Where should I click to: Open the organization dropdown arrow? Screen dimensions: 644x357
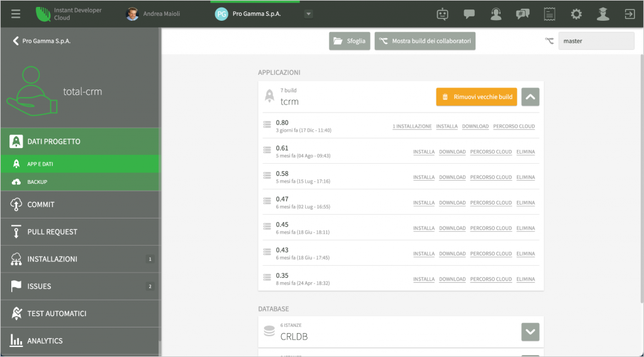pos(308,14)
